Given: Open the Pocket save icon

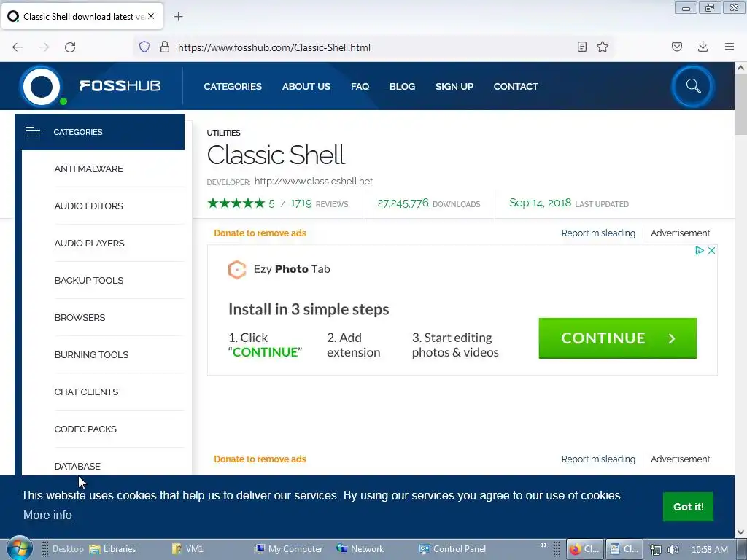Looking at the screenshot, I should [677, 47].
